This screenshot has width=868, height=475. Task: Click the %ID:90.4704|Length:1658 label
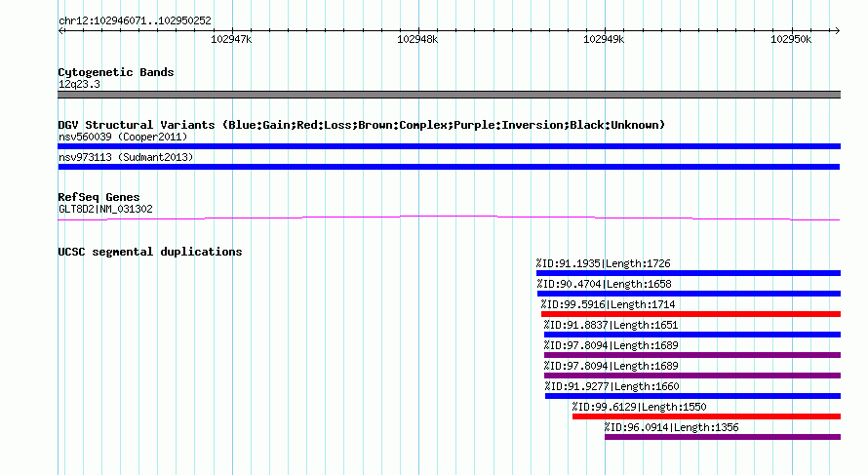604,284
